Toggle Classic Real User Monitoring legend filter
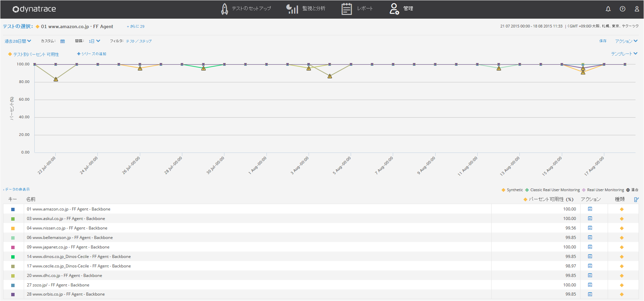644x301 pixels. click(552, 190)
